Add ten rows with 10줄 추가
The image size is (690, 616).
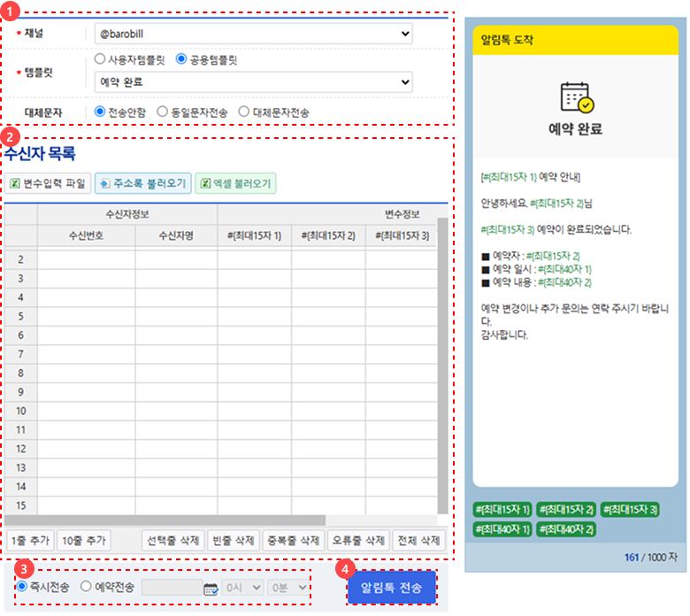coord(84,540)
